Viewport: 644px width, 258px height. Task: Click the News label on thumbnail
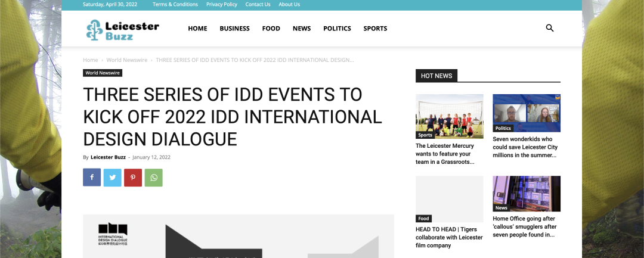point(501,208)
